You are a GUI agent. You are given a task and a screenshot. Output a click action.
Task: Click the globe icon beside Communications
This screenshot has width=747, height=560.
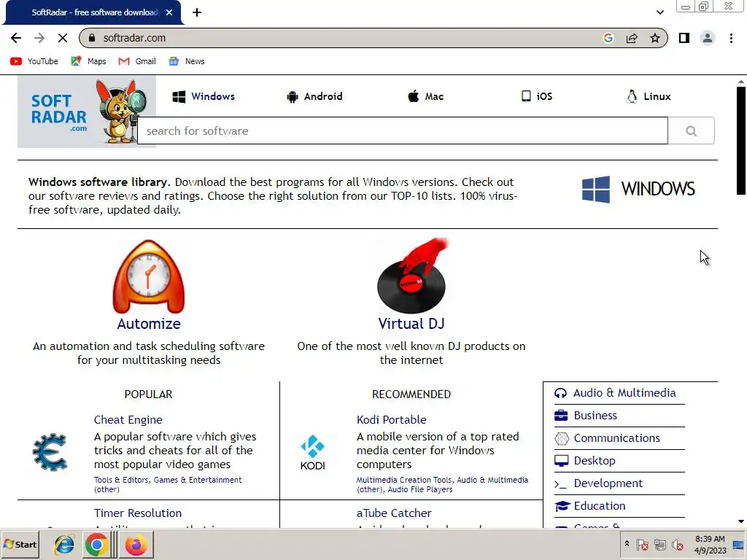tap(562, 438)
